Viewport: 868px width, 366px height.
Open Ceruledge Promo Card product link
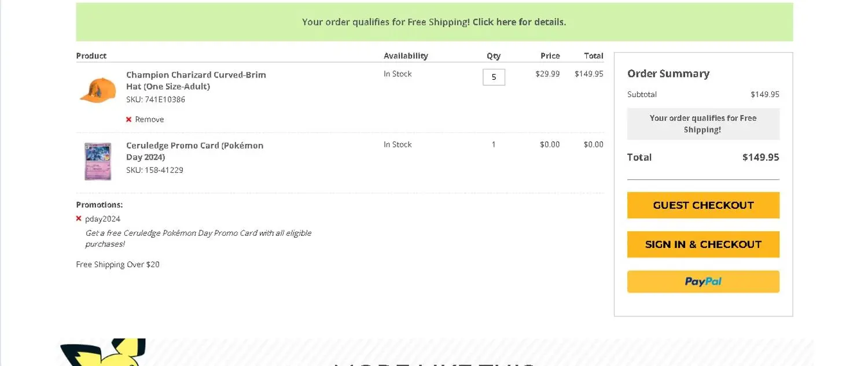[194, 151]
